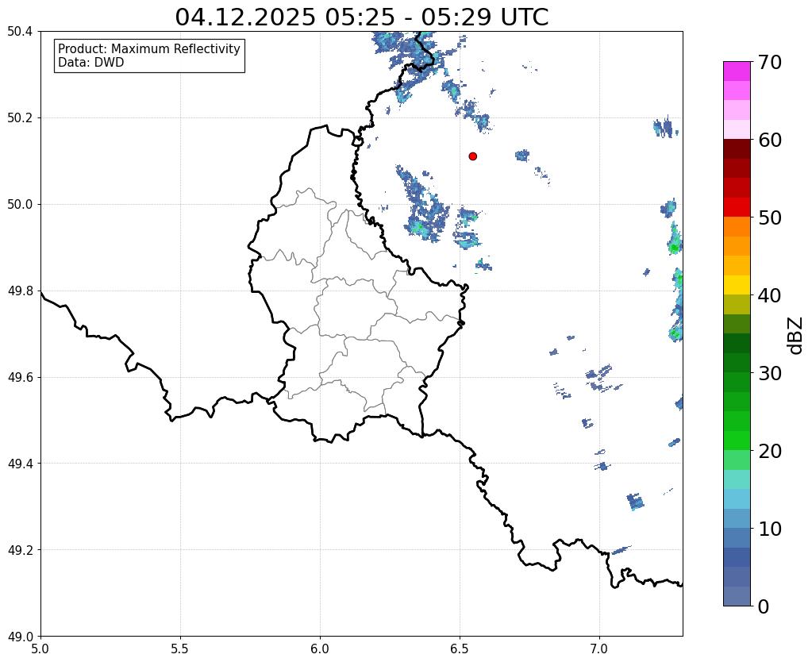
Task: Click the longitude axis label 6.5
Action: click(460, 649)
